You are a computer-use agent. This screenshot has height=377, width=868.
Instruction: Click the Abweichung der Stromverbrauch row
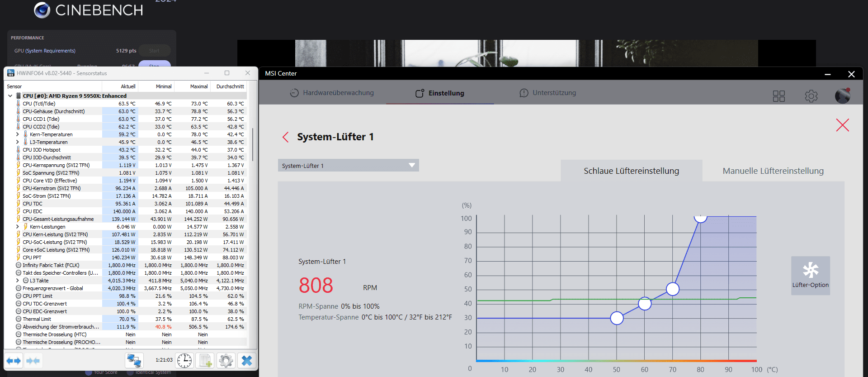tap(126, 327)
